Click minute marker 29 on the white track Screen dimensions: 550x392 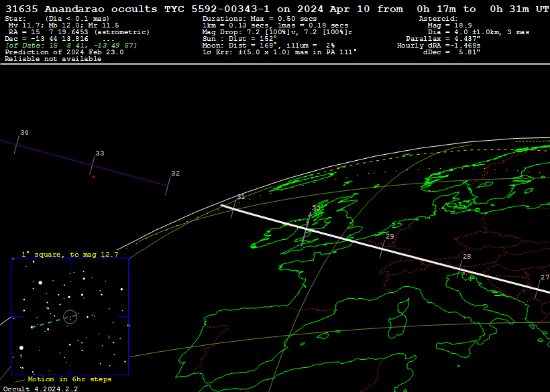(x=390, y=237)
